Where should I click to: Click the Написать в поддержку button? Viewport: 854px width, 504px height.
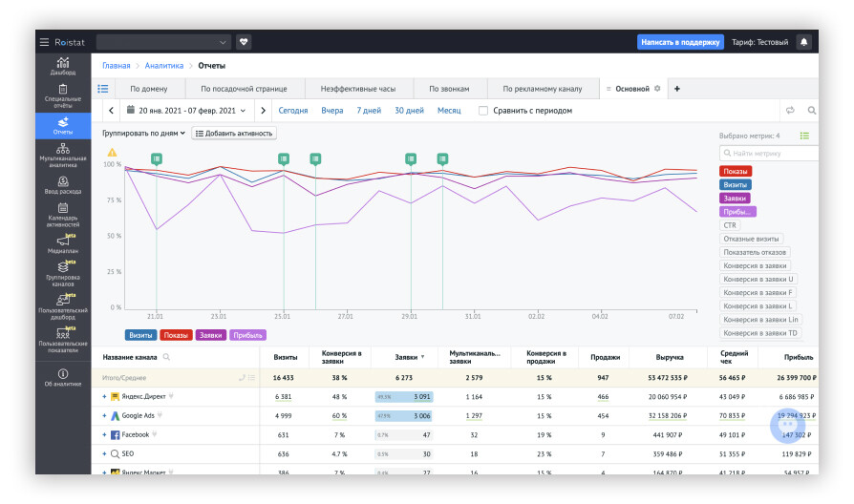tap(679, 42)
